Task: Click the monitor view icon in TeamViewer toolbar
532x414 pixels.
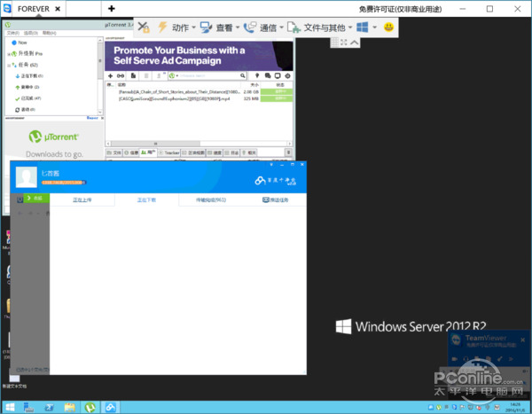Action: 206,27
